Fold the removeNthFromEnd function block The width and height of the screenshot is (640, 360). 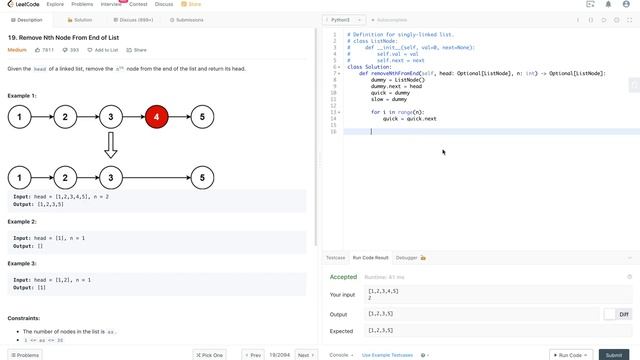[x=339, y=73]
